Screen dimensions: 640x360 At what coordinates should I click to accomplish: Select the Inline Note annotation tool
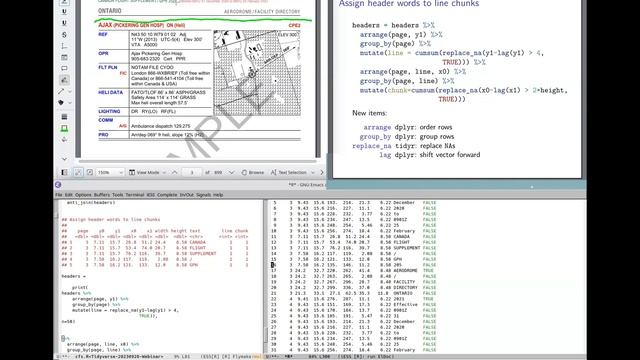point(64,58)
